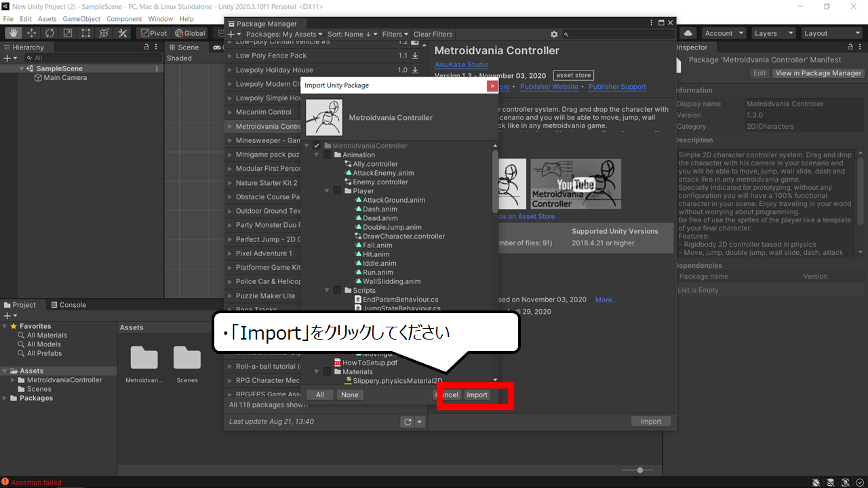Collapse the Animation folder in import tree
Image resolution: width=868 pixels, height=488 pixels.
coord(317,155)
